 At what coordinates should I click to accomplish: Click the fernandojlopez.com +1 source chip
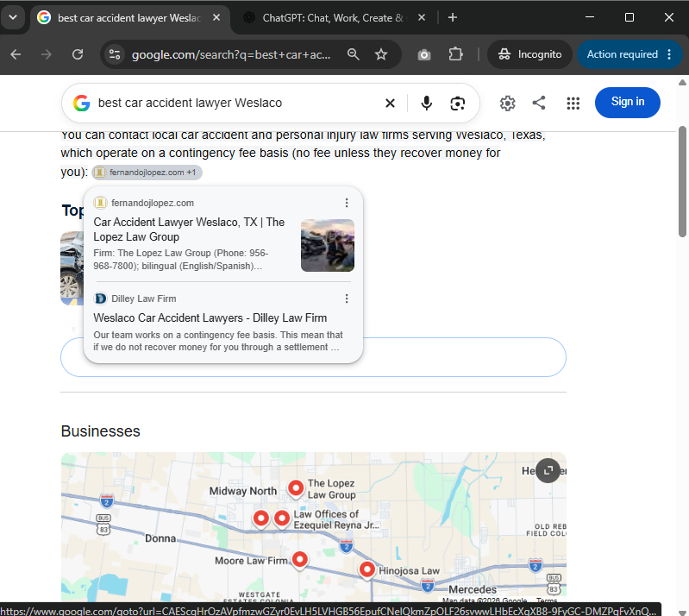(147, 173)
